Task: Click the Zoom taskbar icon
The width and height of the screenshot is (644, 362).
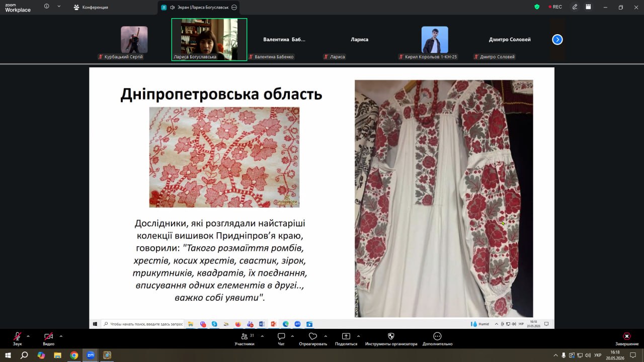Action: pyautogui.click(x=91, y=355)
